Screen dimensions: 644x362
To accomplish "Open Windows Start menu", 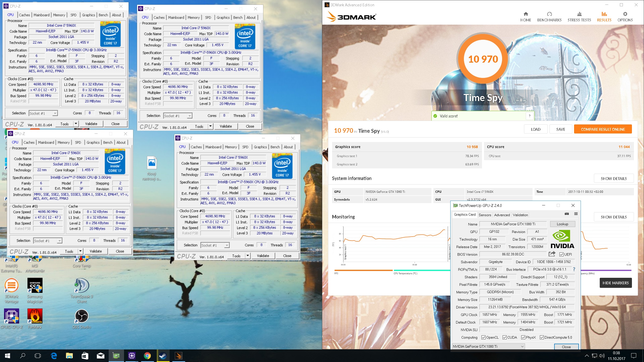I will tap(8, 356).
